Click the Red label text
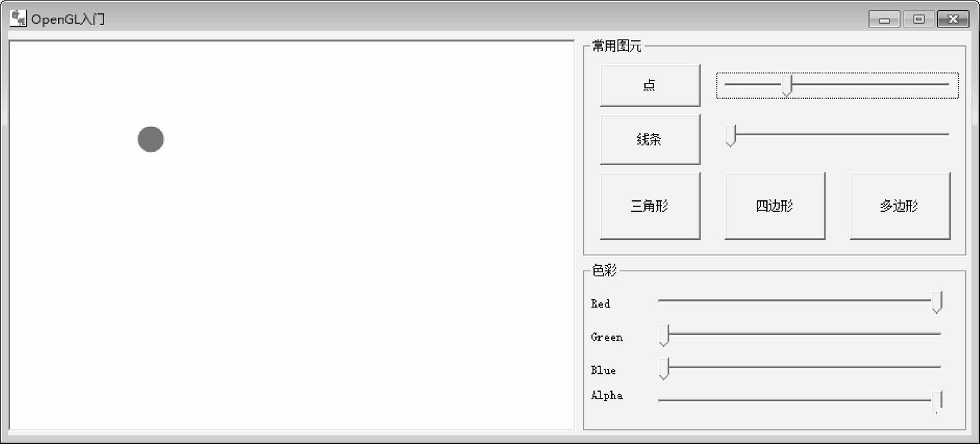The height and width of the screenshot is (444, 980). tap(600, 304)
